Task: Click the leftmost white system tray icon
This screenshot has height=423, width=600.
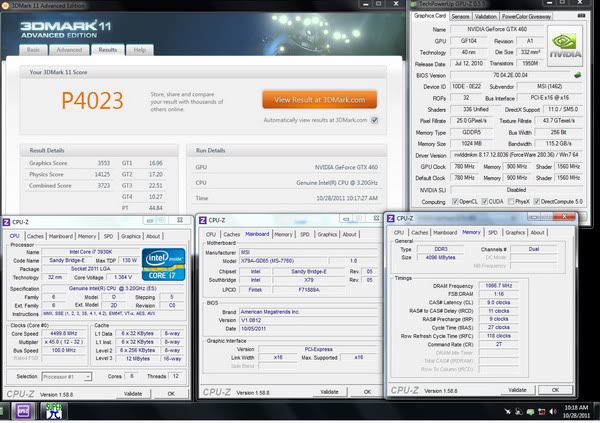Action: pyautogui.click(x=508, y=412)
